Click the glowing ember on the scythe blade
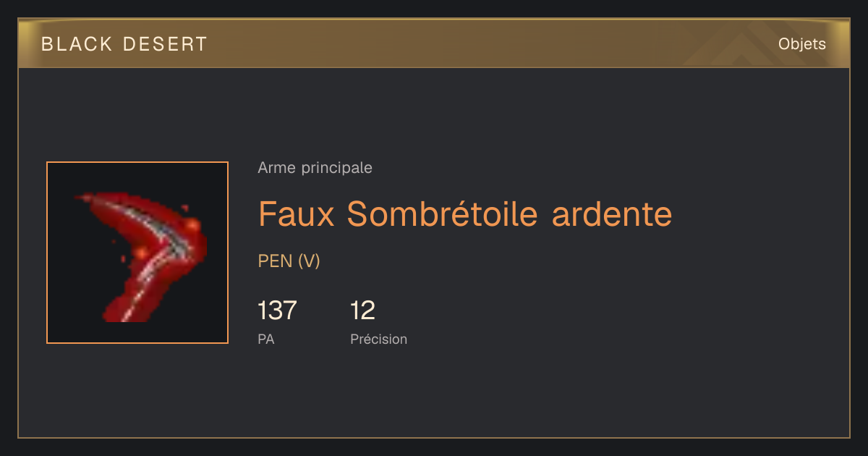 coord(192,226)
